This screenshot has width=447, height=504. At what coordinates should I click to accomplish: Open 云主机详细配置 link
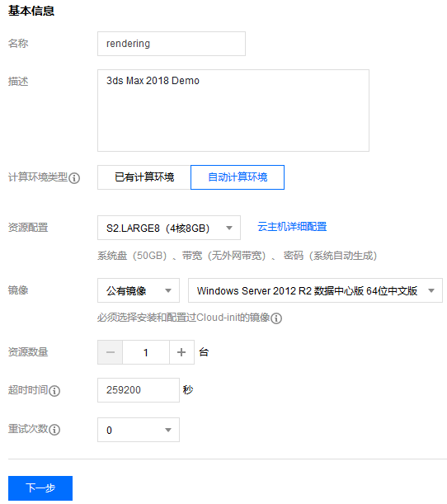[x=292, y=227]
